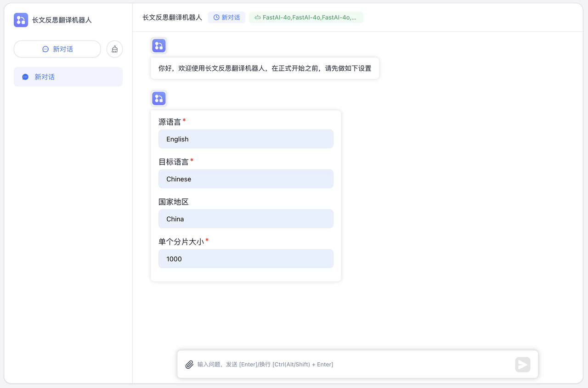This screenshot has width=588, height=388.
Task: Click the 目标语言 field containing Chinese
Action: [x=246, y=179]
